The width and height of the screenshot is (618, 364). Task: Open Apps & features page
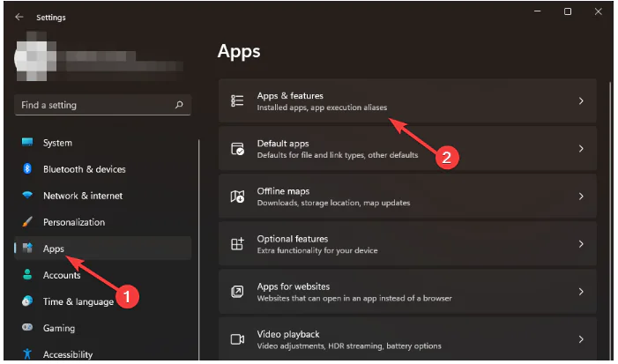407,100
